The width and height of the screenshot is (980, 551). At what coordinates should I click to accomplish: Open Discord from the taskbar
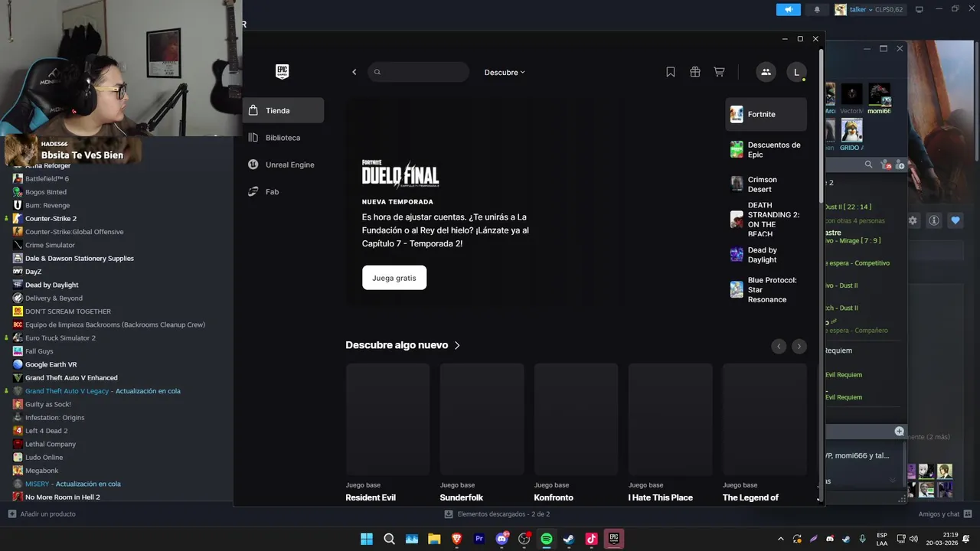[502, 539]
